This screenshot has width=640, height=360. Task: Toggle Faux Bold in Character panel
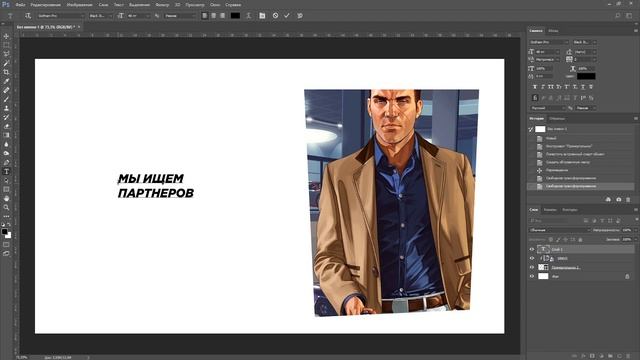pos(535,87)
